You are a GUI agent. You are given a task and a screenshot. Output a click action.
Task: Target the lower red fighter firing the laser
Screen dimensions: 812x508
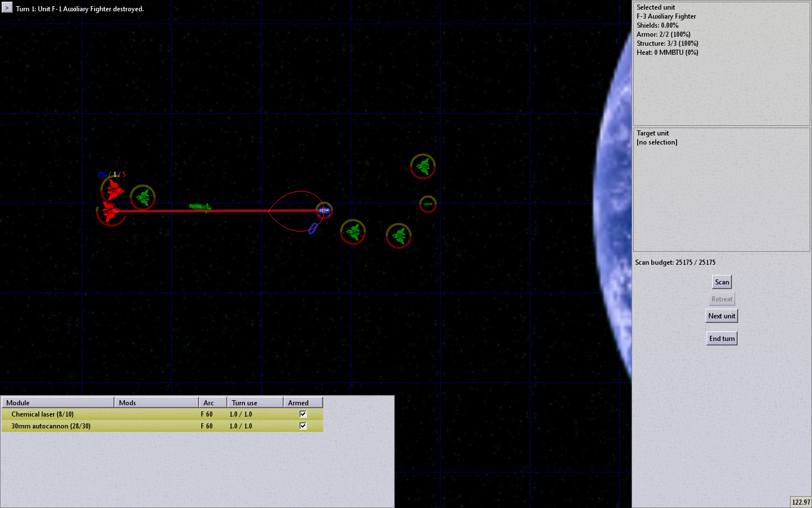[x=110, y=211]
